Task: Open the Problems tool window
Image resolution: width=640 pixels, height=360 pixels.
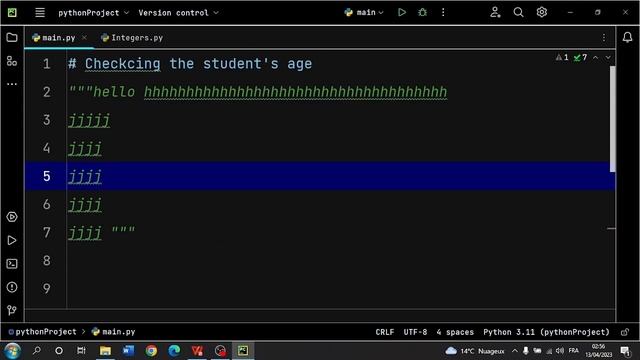Action: click(12, 287)
